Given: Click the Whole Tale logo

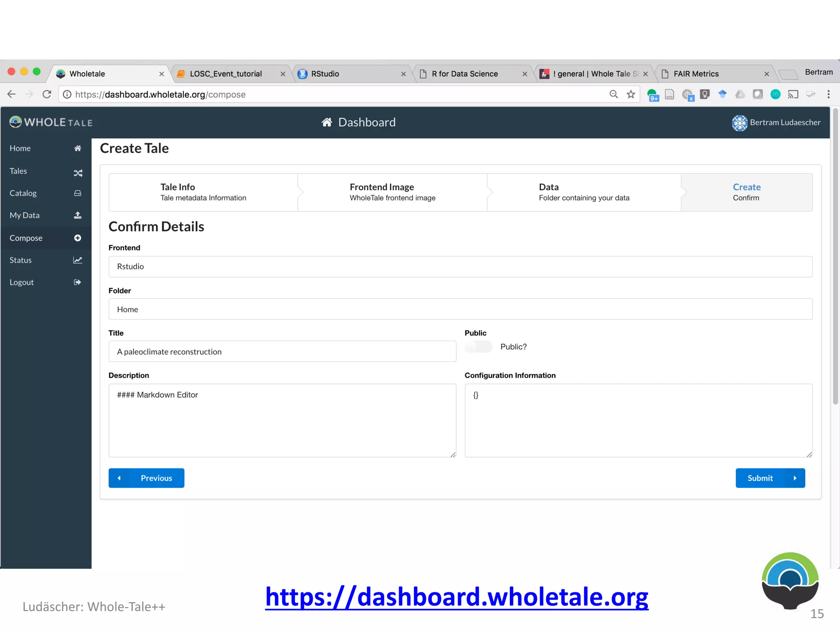Looking at the screenshot, I should pyautogui.click(x=51, y=122).
